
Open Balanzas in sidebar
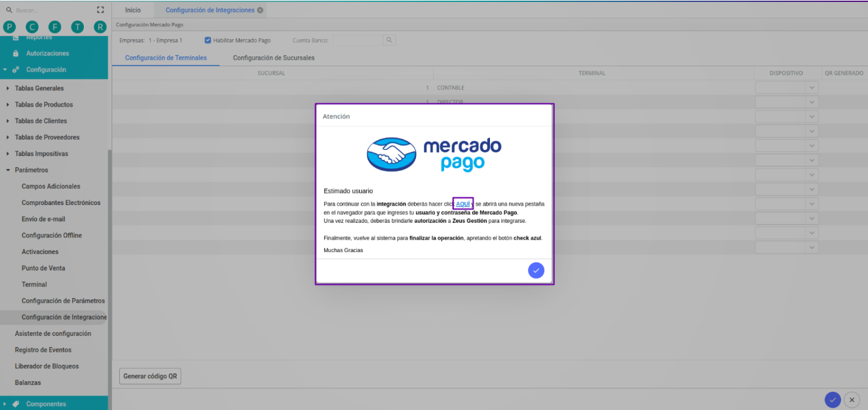[x=28, y=383]
